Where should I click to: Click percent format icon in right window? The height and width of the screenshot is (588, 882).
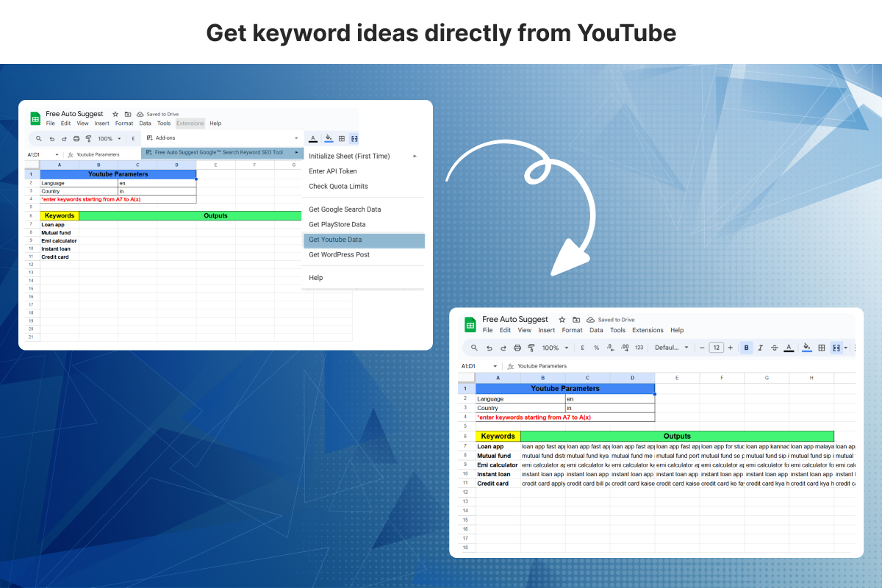point(596,348)
